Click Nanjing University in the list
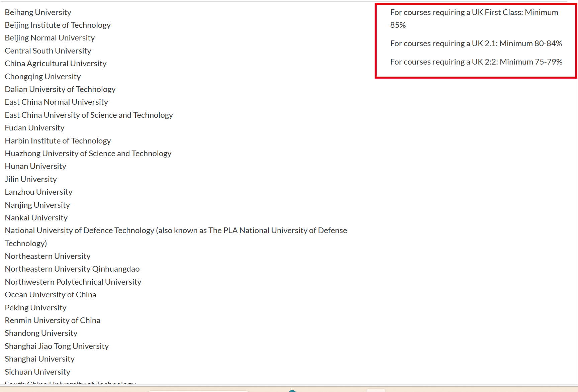The image size is (578, 392). pos(37,205)
